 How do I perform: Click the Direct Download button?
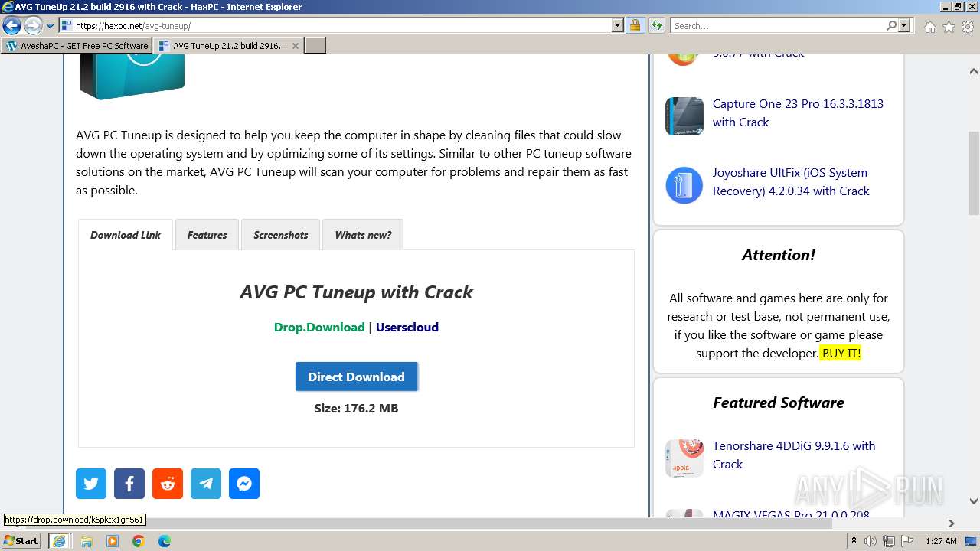356,377
